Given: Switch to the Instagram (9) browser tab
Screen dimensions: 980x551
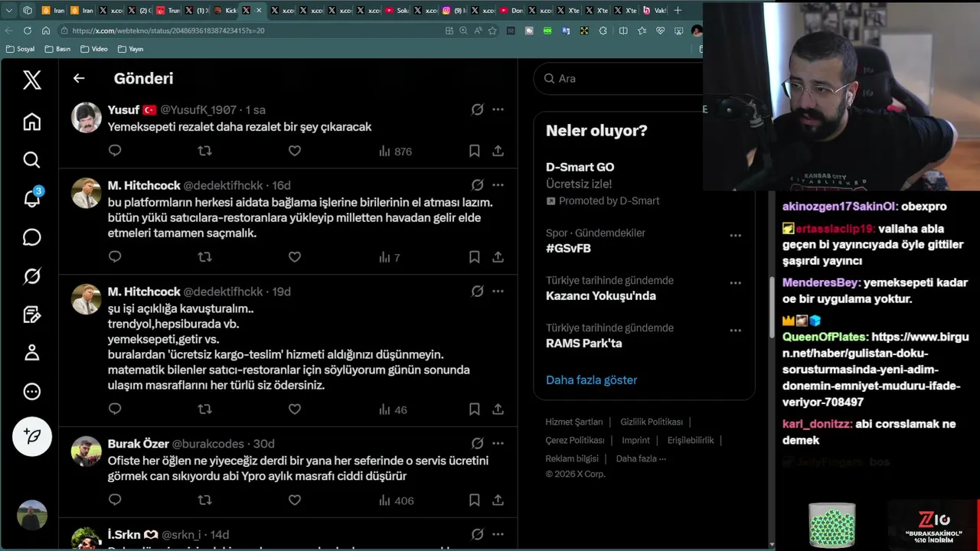Looking at the screenshot, I should point(455,11).
